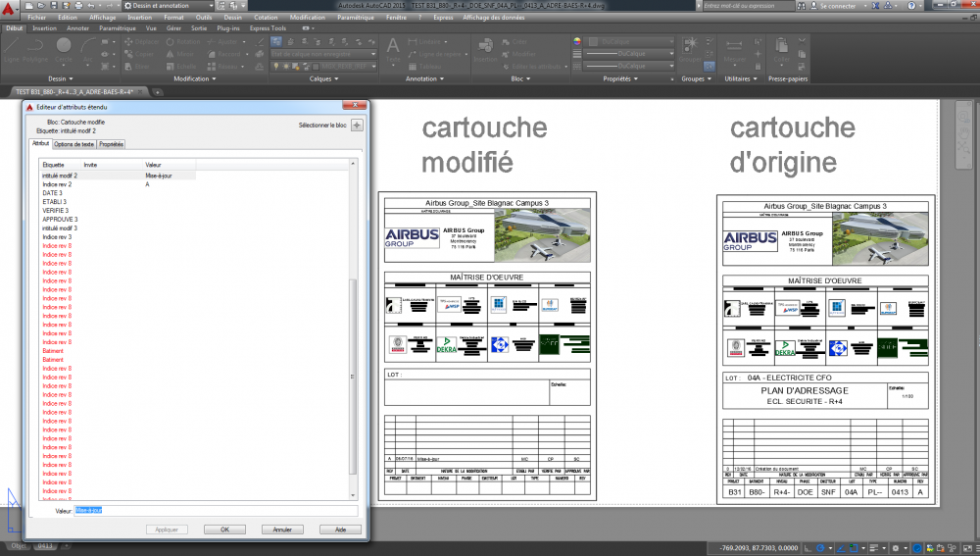This screenshot has height=556, width=980.
Task: Toggle polar tracking in status bar
Action: pos(821,548)
